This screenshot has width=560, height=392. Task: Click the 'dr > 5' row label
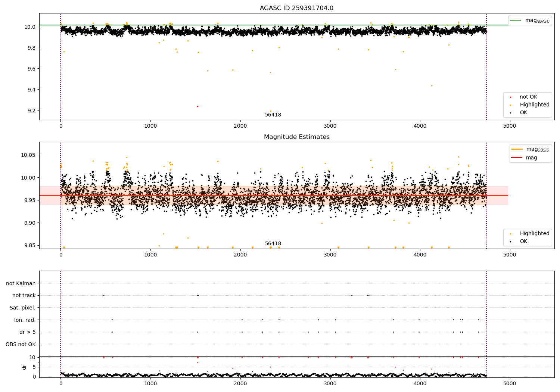(27, 332)
